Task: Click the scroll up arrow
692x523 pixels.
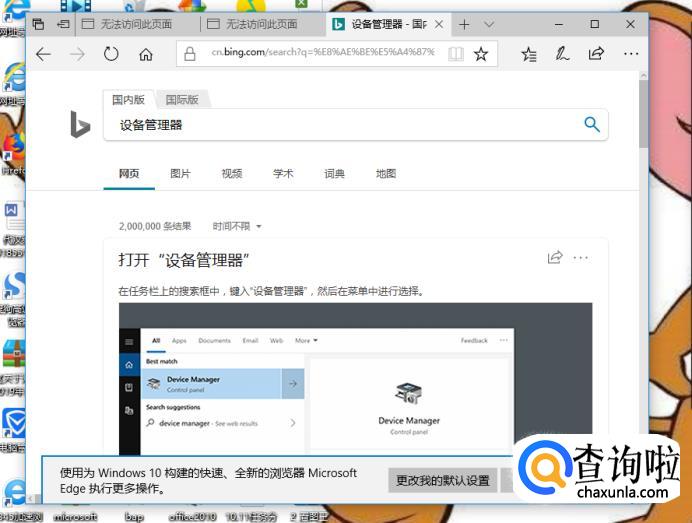Action: 643,76
